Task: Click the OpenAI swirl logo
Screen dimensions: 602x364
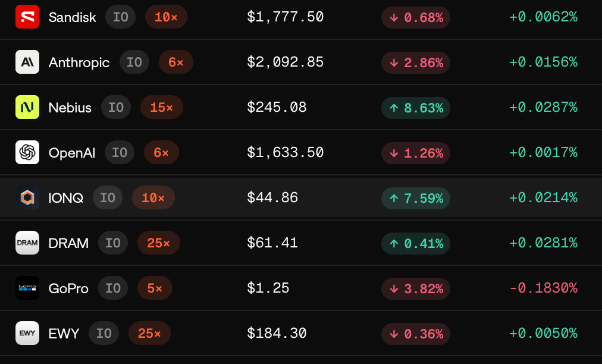Action: click(27, 152)
